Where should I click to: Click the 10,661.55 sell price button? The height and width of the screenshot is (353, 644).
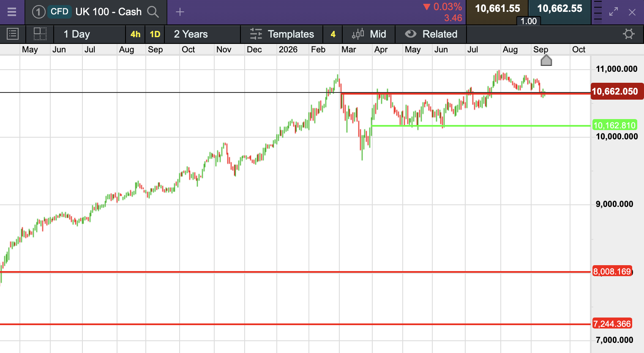click(497, 9)
